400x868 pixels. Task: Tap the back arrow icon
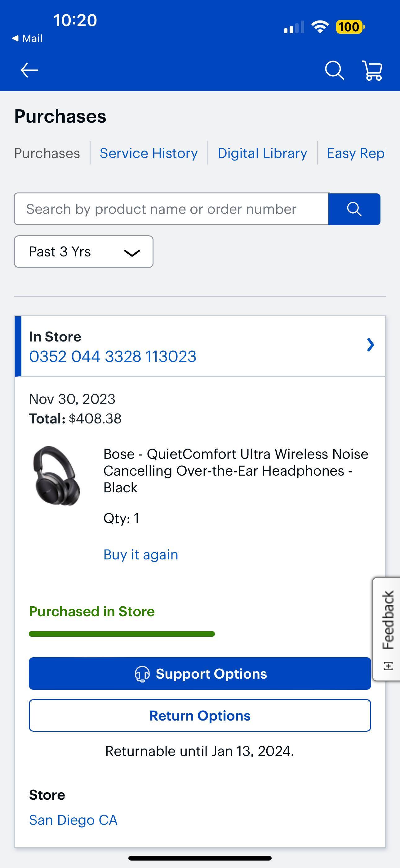pyautogui.click(x=30, y=70)
